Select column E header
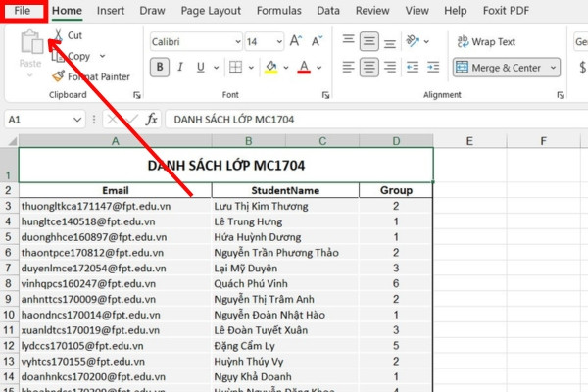This screenshot has height=392, width=588. [469, 141]
